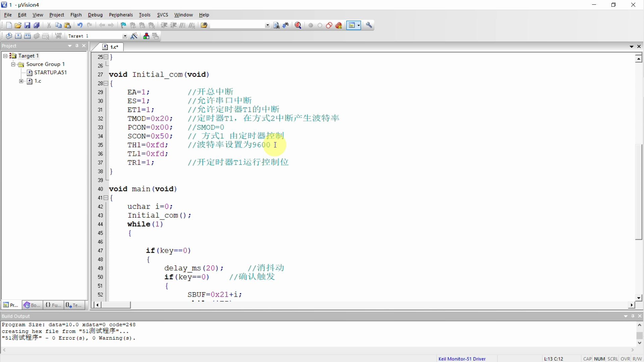Open the find text combo box dropdown
This screenshot has width=644, height=362.
point(267,25)
